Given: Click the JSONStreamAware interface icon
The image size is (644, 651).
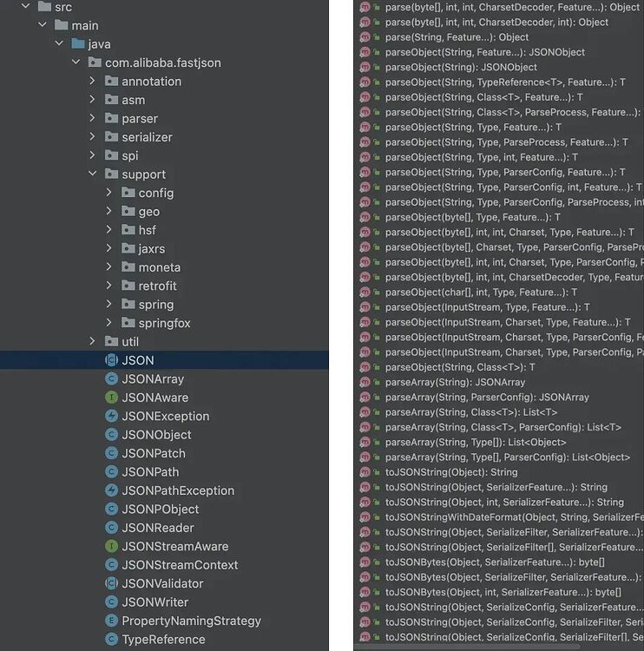Looking at the screenshot, I should 111,546.
